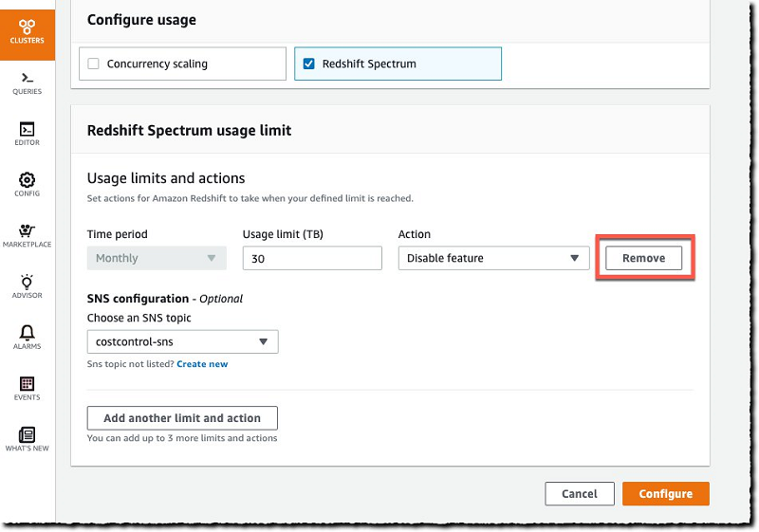Open the Action Disable feature dropdown
759x532 pixels.
pos(493,258)
